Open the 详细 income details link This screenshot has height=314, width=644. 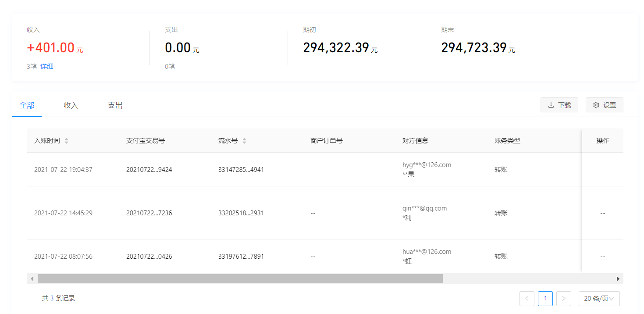[47, 67]
